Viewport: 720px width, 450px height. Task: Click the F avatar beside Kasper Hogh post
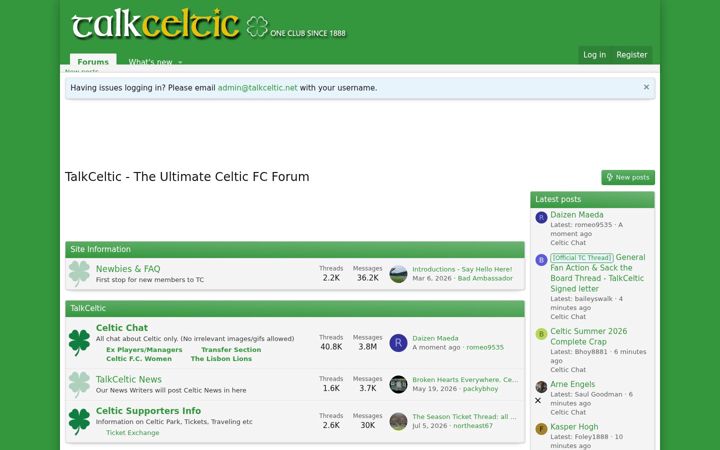pyautogui.click(x=541, y=429)
